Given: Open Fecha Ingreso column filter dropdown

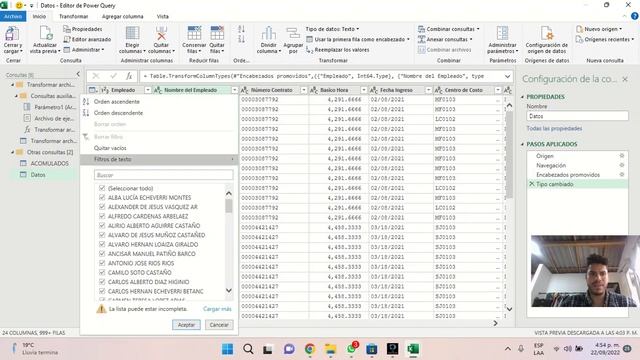Looking at the screenshot, I should click(429, 90).
